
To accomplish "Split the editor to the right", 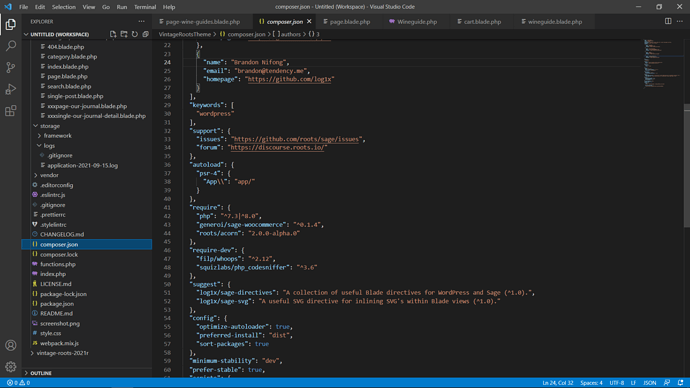I will (668, 21).
